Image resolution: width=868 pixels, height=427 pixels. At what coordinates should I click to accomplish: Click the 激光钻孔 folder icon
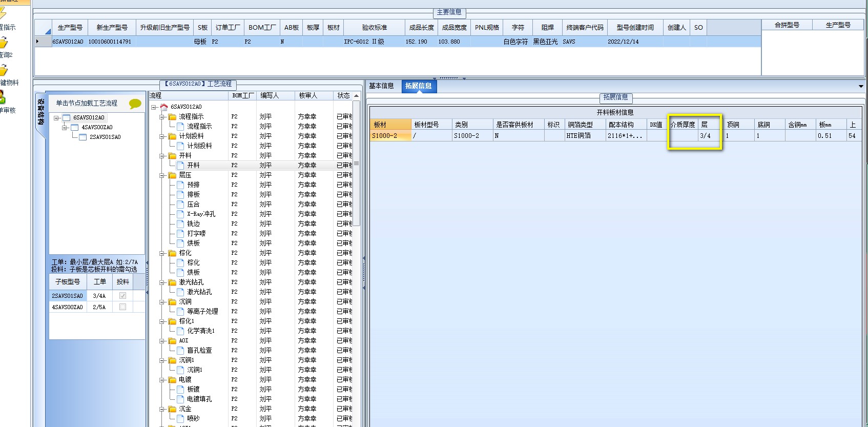point(173,282)
